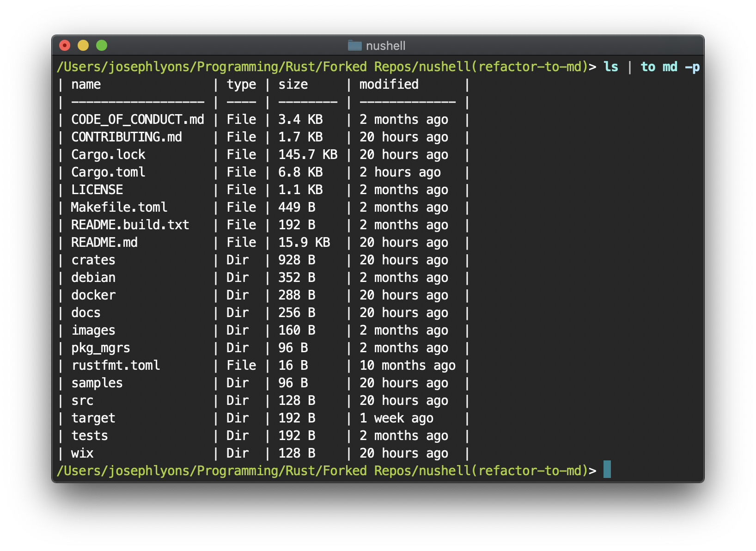
Task: Click the "docker" directory name
Action: pyautogui.click(x=93, y=295)
